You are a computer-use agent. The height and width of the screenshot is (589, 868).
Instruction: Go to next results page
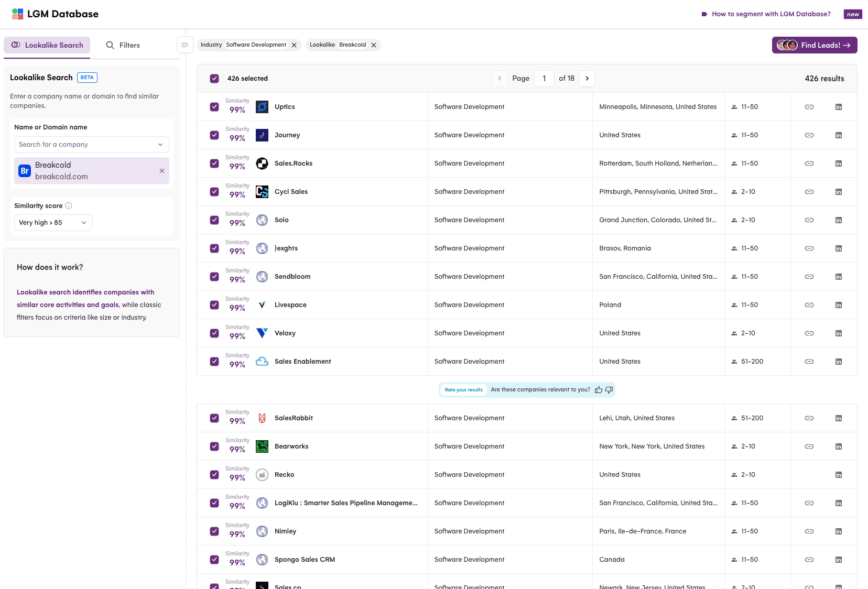coord(587,79)
